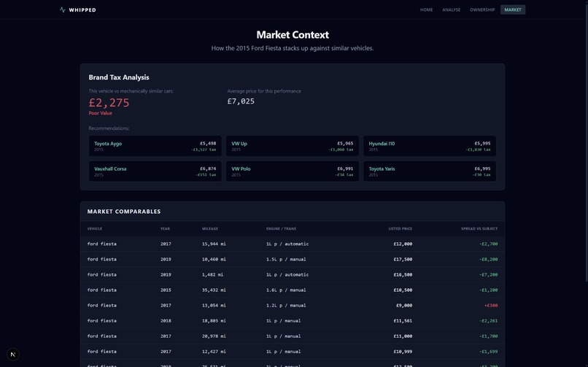Click the 35,432 mi mileage cell

coord(214,290)
